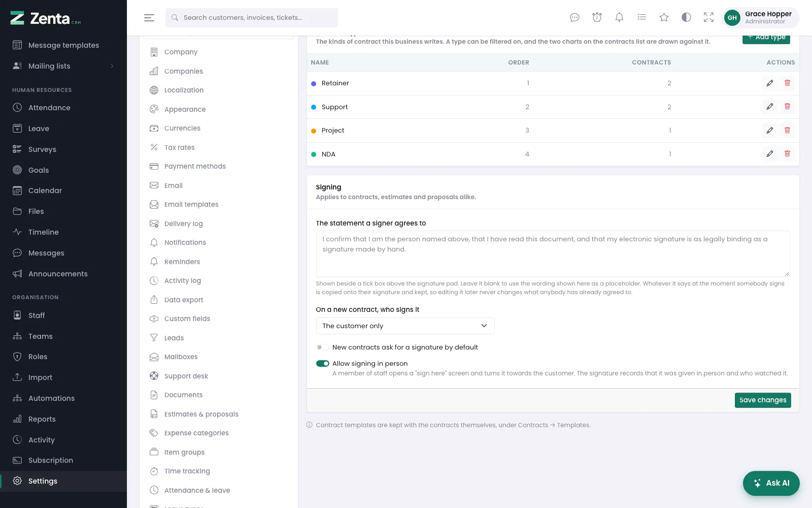Open the alarm clock reminders icon
This screenshot has height=508, width=812.
click(x=597, y=18)
